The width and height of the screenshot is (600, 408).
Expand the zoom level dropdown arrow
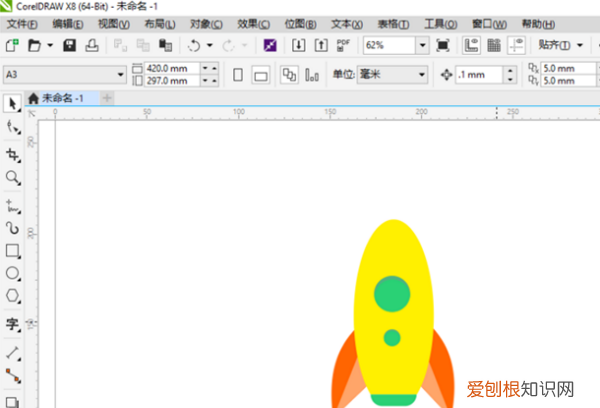422,46
